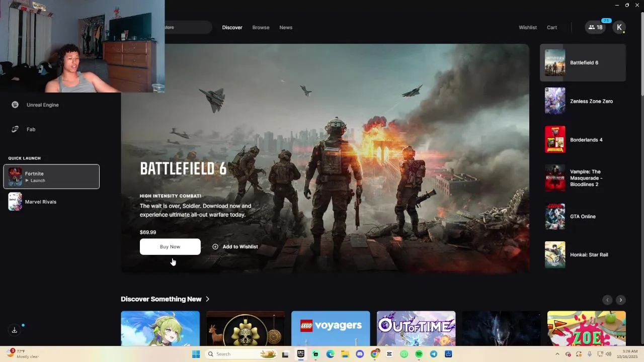644x362 pixels.
Task: Open File Explorer from the taskbar
Action: 345,354
